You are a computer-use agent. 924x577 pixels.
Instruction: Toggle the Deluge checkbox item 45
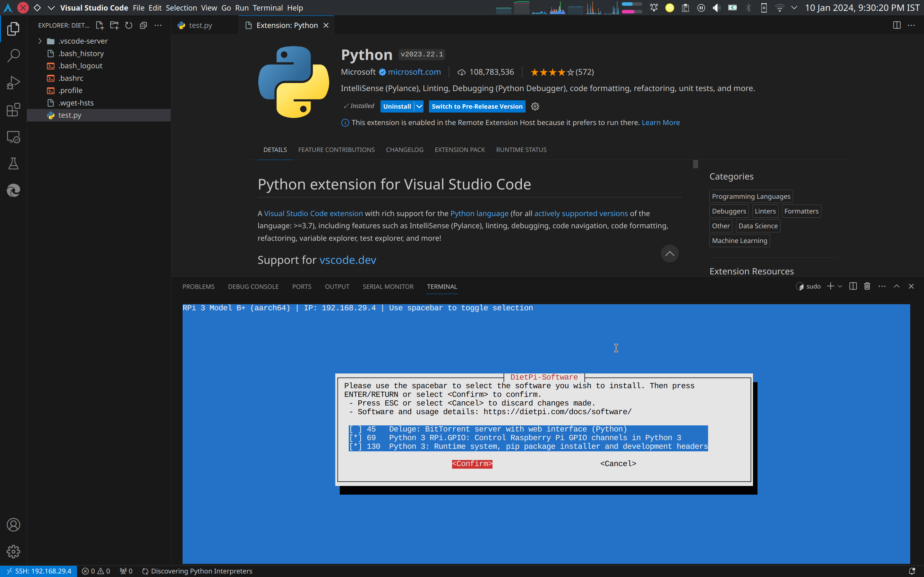point(355,429)
